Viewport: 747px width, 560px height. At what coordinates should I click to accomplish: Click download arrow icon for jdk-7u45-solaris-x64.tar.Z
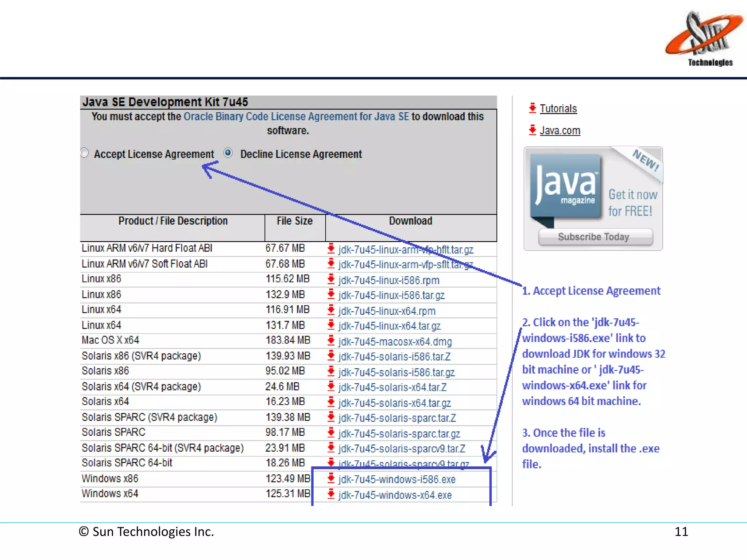(331, 386)
